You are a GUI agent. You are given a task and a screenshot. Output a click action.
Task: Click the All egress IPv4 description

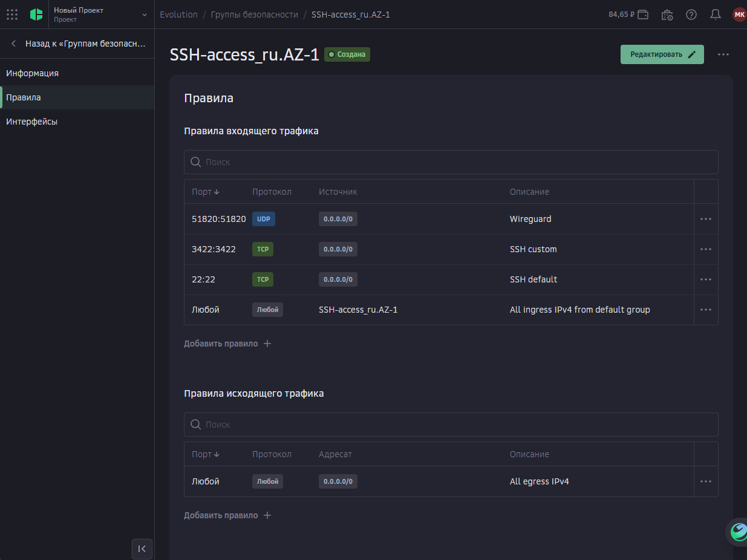[540, 481]
